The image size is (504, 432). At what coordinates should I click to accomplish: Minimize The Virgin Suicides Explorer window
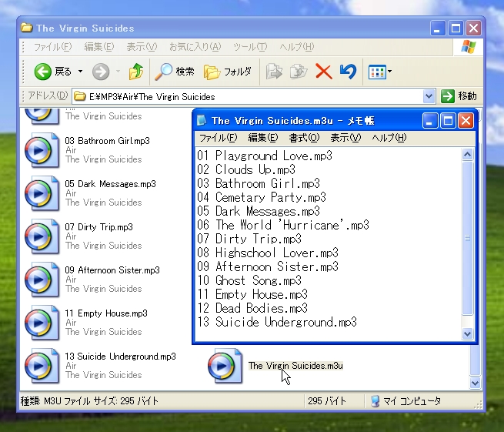click(438, 28)
